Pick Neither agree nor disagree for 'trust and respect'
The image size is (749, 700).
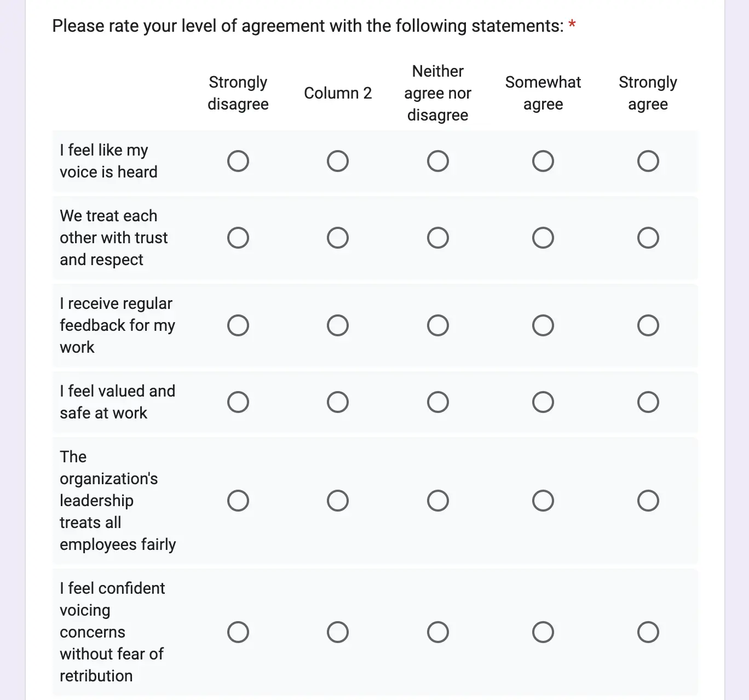(438, 238)
